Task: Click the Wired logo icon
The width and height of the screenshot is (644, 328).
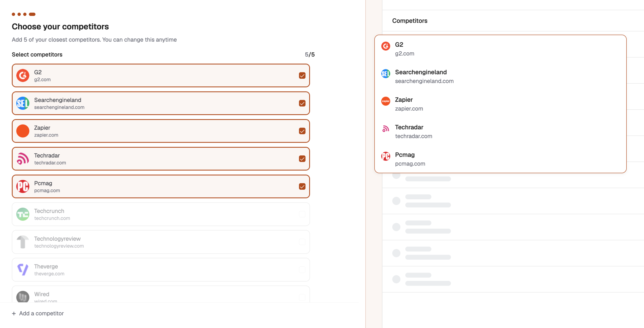Action: click(x=23, y=297)
